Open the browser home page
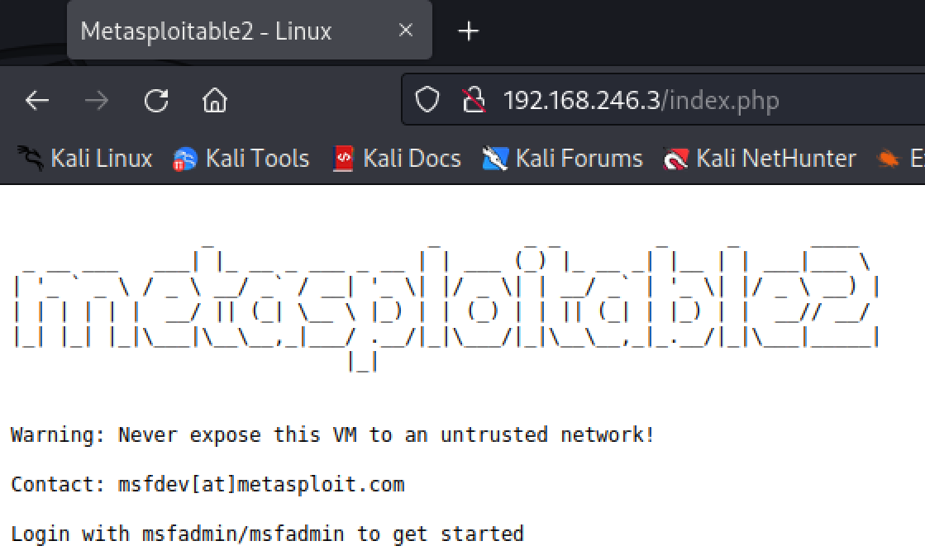The height and width of the screenshot is (560, 925). coord(215,101)
